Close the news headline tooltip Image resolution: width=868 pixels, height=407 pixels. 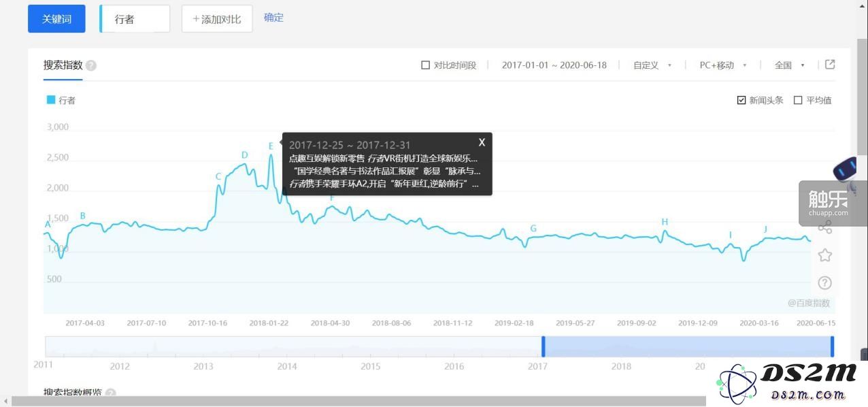pos(482,142)
